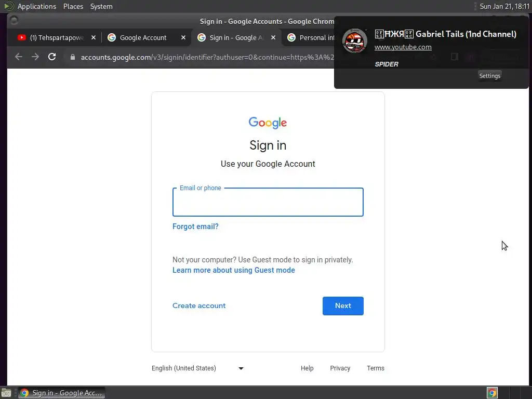
Task: Click the notification Settings button
Action: [x=489, y=76]
